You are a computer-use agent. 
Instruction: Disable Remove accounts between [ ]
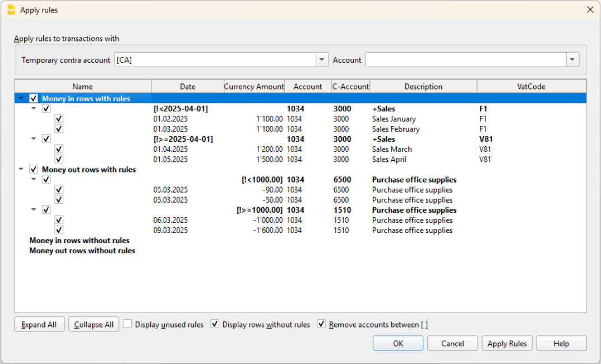click(x=322, y=324)
